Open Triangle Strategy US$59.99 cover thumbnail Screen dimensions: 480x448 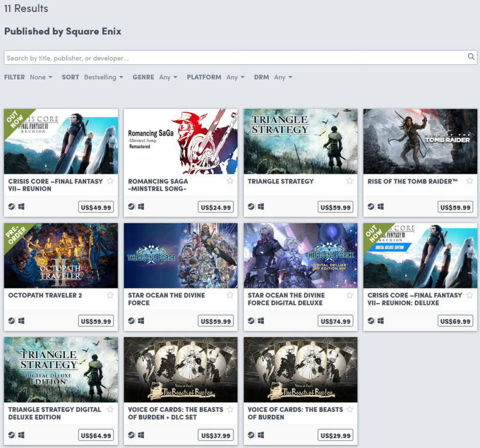301,142
